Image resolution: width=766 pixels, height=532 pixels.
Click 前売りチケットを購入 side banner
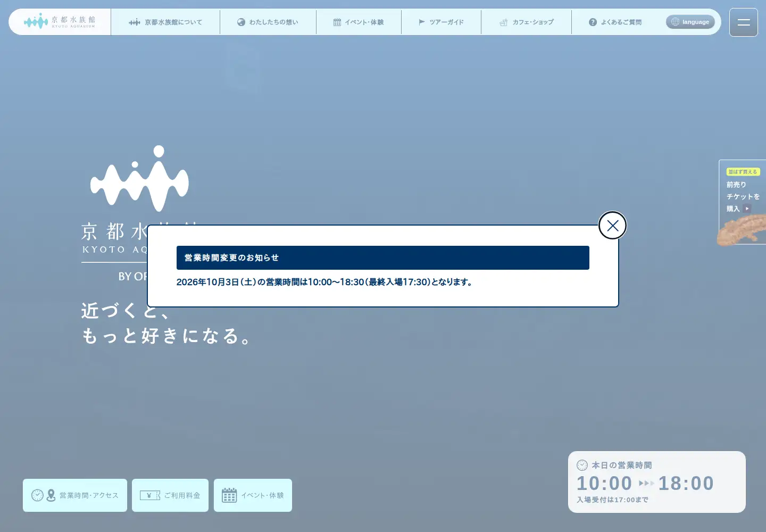[x=743, y=202]
